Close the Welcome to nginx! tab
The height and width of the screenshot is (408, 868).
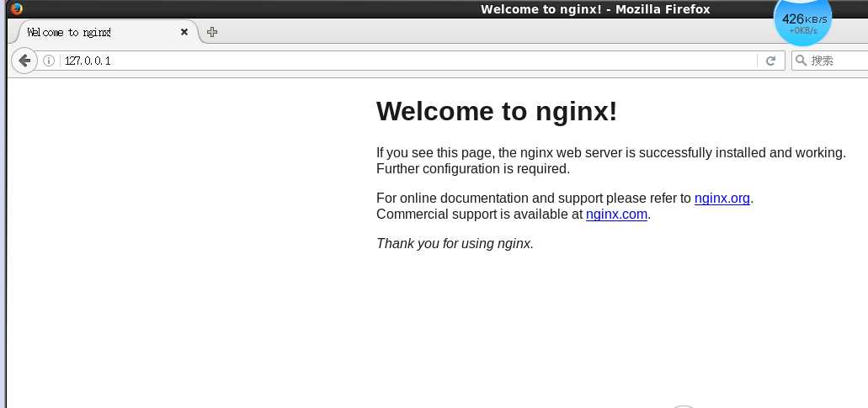coord(184,32)
